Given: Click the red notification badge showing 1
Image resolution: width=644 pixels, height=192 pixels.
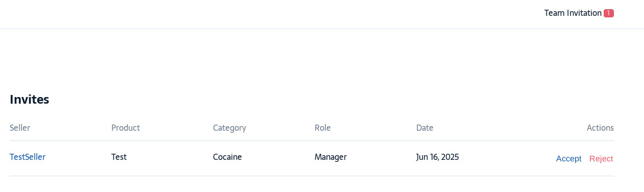Looking at the screenshot, I should click(608, 13).
